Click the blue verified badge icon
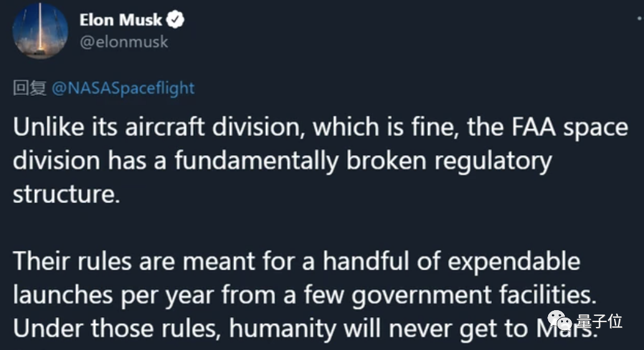Viewport: 644px width, 350px height. [x=178, y=21]
